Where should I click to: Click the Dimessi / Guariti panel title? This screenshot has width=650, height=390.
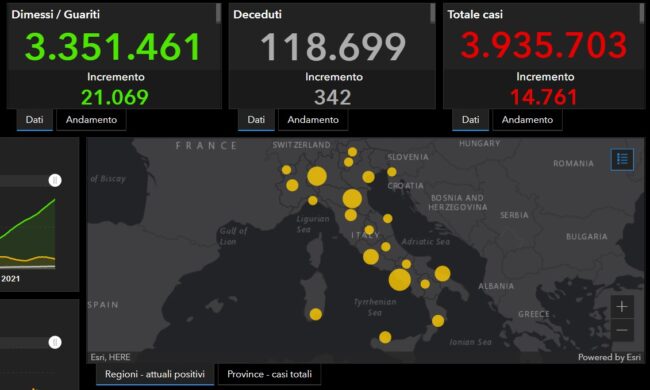tap(56, 14)
